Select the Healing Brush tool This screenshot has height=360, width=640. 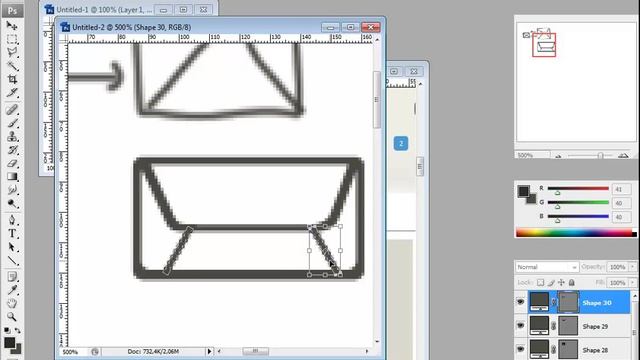click(x=12, y=109)
